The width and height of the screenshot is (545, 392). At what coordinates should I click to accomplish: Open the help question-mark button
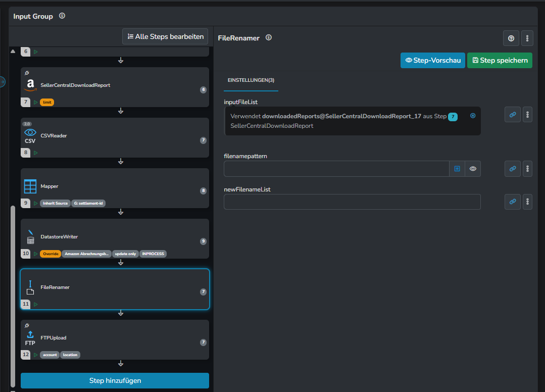click(x=511, y=38)
